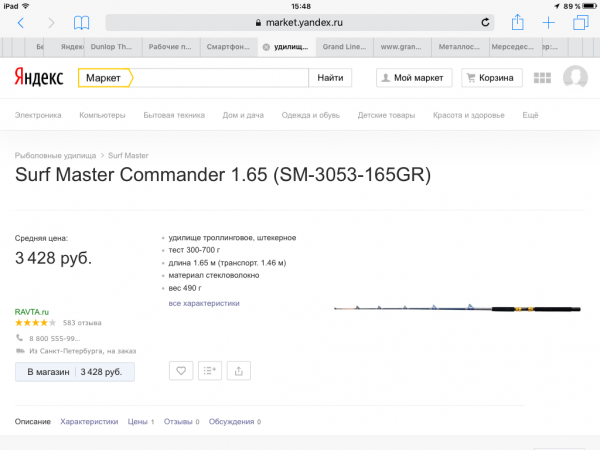
Task: Open the Бытовая техника category
Action: click(174, 115)
